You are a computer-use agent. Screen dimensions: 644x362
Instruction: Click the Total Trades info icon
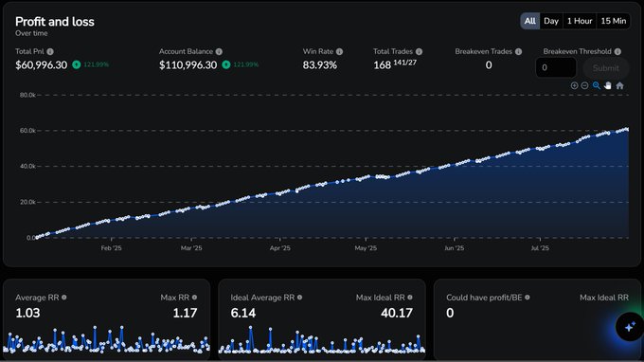pyautogui.click(x=419, y=52)
